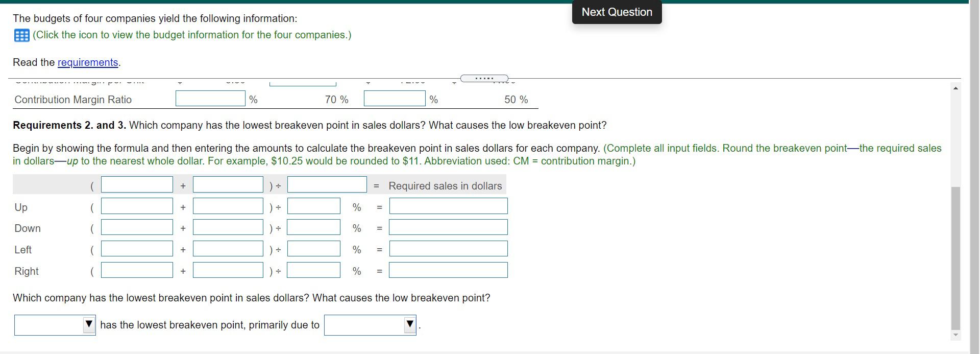
Task: Click Right row percent field
Action: (x=313, y=270)
